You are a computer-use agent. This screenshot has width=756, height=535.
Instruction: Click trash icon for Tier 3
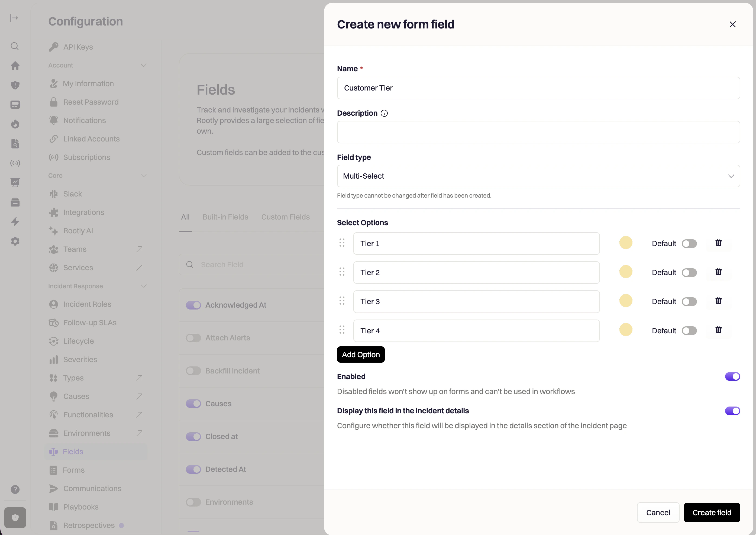coord(718,301)
